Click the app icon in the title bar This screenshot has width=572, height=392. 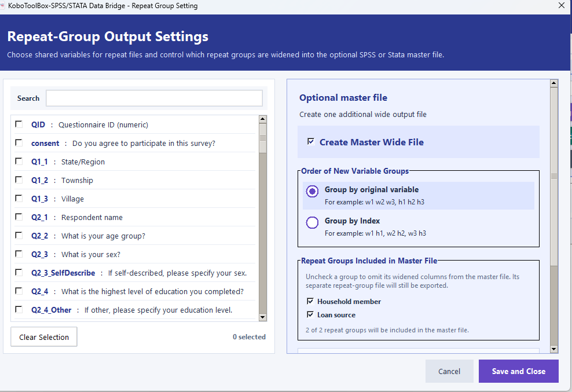point(2,6)
